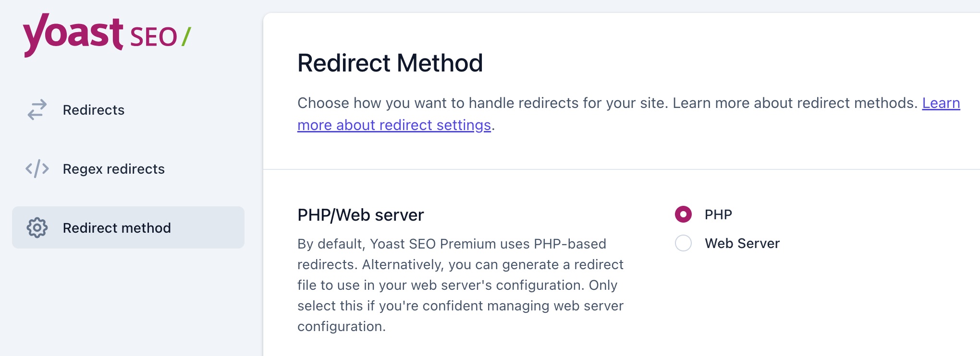
Task: Go to Regex redirects in sidebar
Action: pyautogui.click(x=114, y=169)
